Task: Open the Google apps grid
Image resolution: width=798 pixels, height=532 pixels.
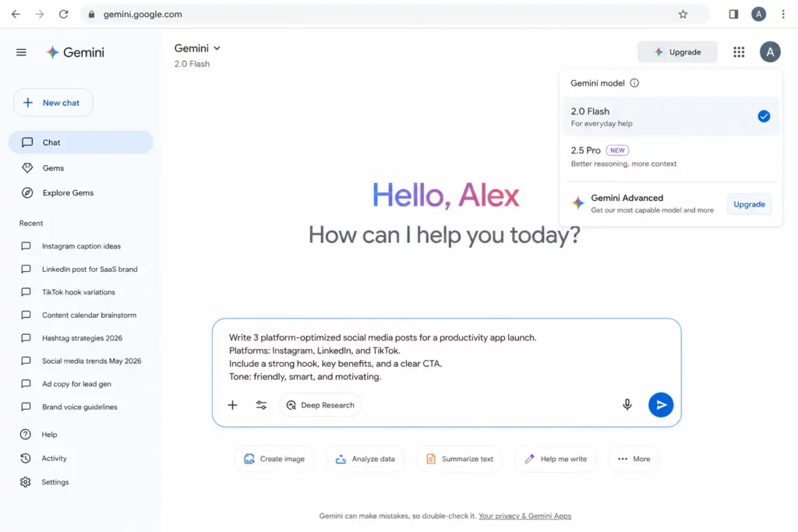Action: [739, 52]
